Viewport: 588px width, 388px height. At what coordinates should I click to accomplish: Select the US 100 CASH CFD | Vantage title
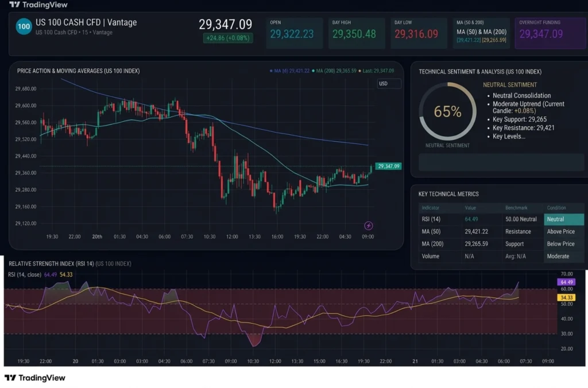pyautogui.click(x=86, y=22)
